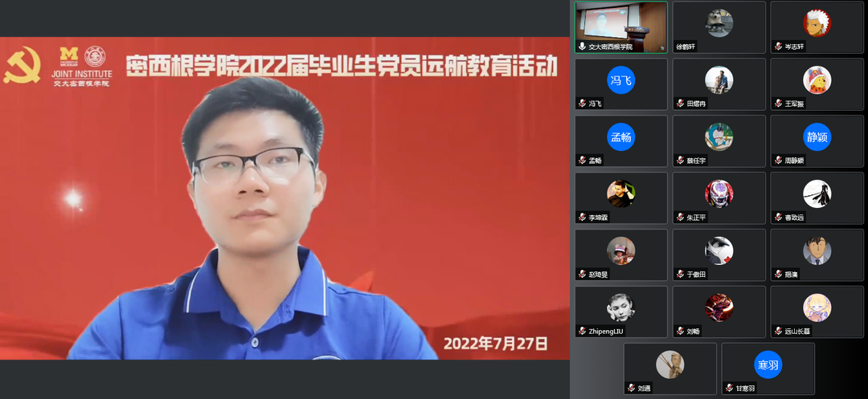Click the name label 赵琦旻

coord(598,274)
